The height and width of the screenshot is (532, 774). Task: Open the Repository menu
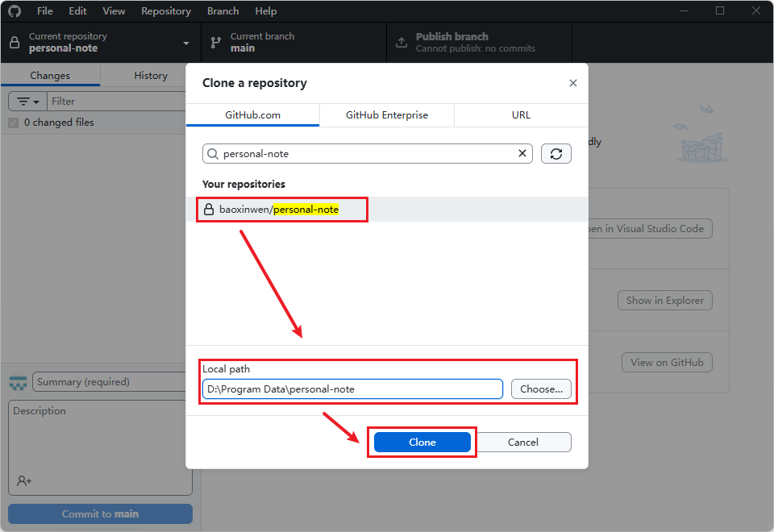click(166, 11)
